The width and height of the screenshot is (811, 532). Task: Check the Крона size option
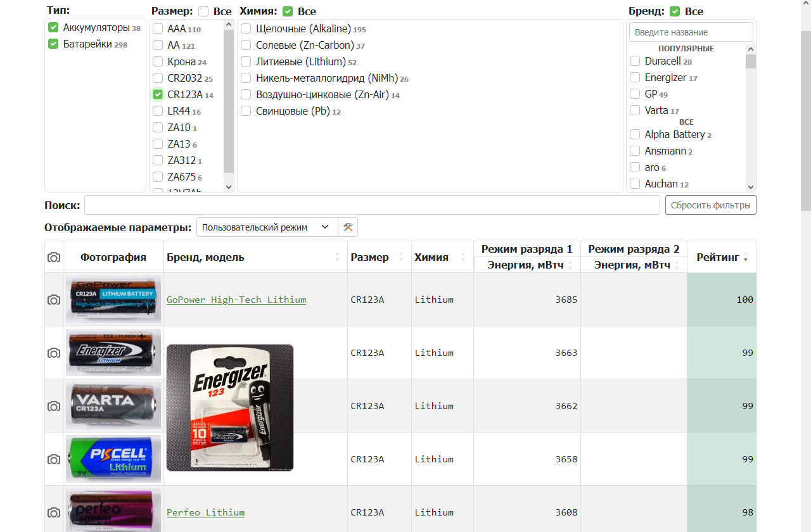click(158, 62)
